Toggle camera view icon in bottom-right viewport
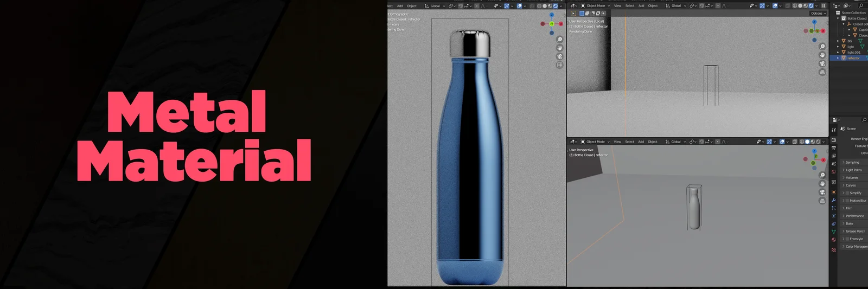868x289 pixels. pyautogui.click(x=822, y=192)
